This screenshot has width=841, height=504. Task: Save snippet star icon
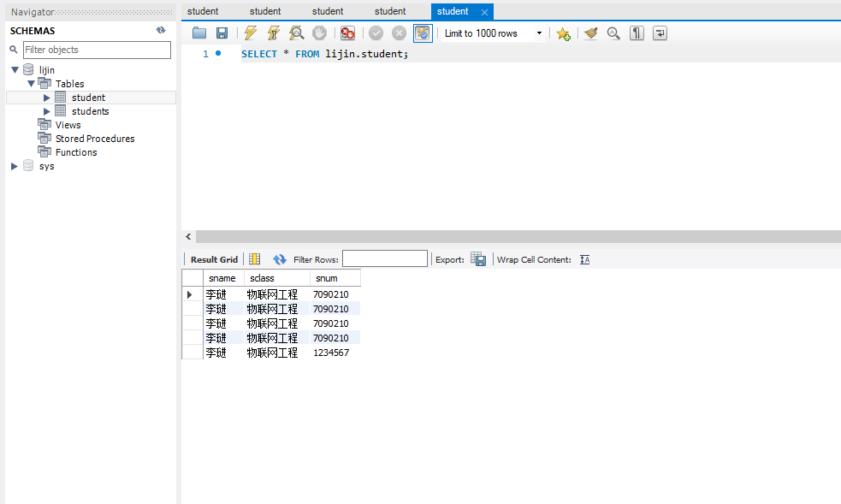click(563, 33)
